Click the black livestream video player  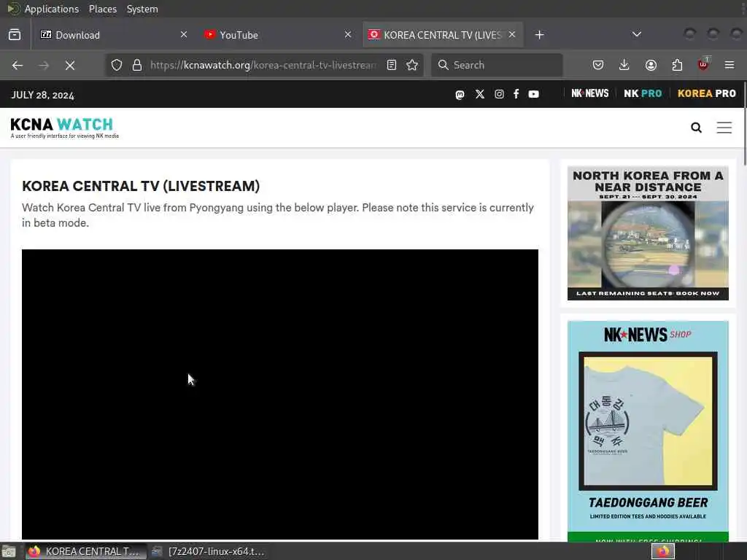click(280, 394)
